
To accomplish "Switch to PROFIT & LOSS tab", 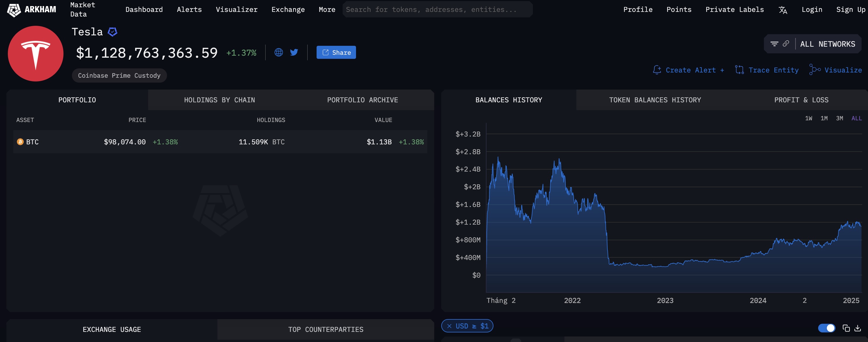I will coord(801,100).
